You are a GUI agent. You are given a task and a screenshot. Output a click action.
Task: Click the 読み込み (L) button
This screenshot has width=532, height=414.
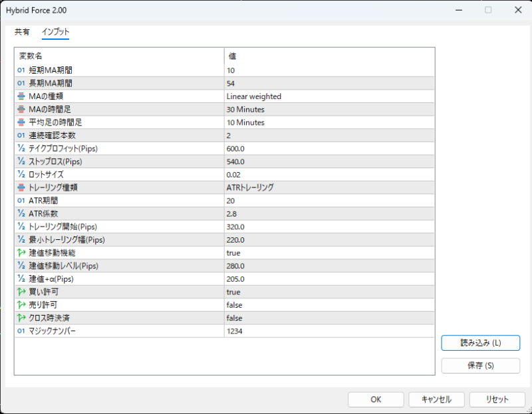point(480,343)
